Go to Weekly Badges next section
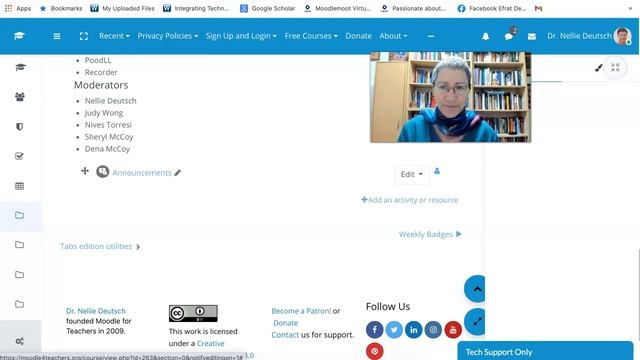 (430, 234)
